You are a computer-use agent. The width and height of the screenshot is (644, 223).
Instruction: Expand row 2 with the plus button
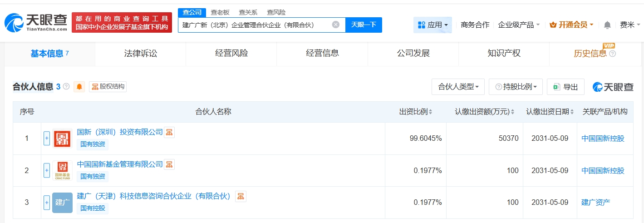pos(47,170)
